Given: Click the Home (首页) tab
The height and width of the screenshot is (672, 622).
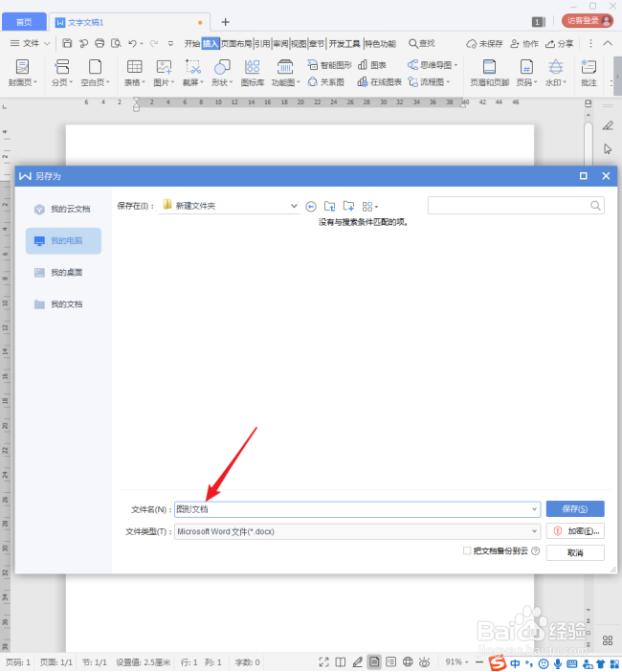Looking at the screenshot, I should (24, 22).
